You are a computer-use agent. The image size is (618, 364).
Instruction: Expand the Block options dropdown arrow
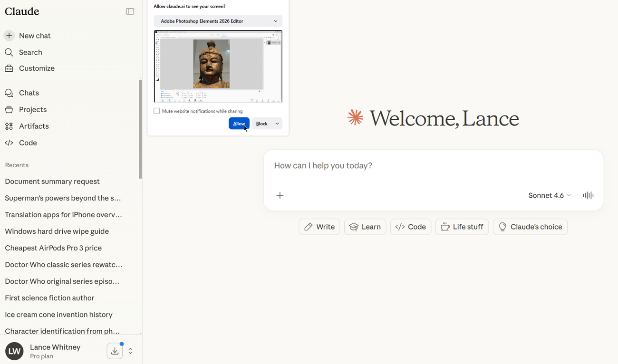tap(277, 124)
